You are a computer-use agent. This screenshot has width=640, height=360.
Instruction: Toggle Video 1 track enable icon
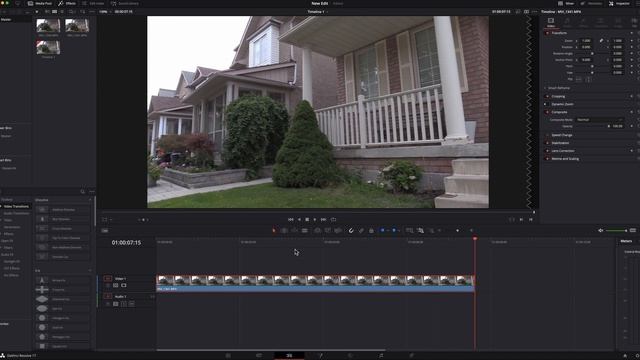coord(124,285)
